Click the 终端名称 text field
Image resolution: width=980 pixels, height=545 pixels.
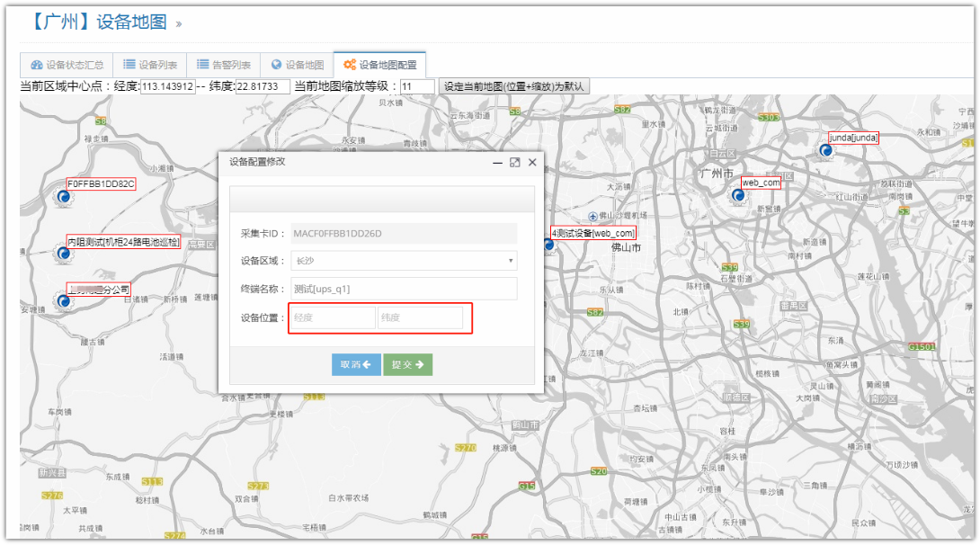coord(404,289)
